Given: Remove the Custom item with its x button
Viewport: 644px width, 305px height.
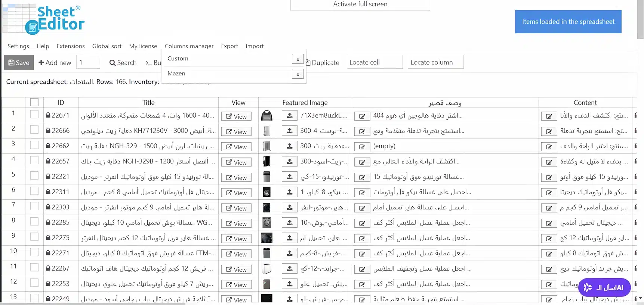Looking at the screenshot, I should pyautogui.click(x=298, y=59).
